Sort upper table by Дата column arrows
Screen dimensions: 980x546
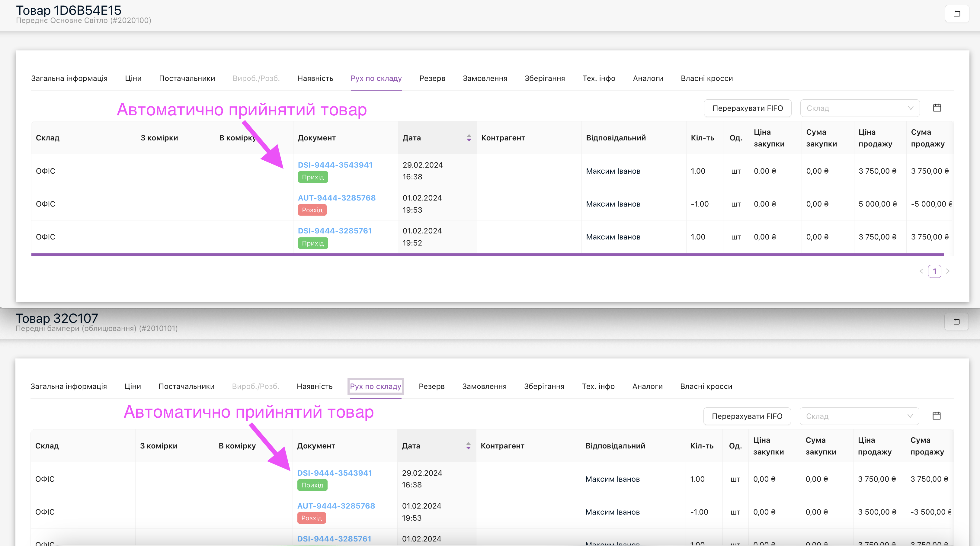(x=469, y=138)
